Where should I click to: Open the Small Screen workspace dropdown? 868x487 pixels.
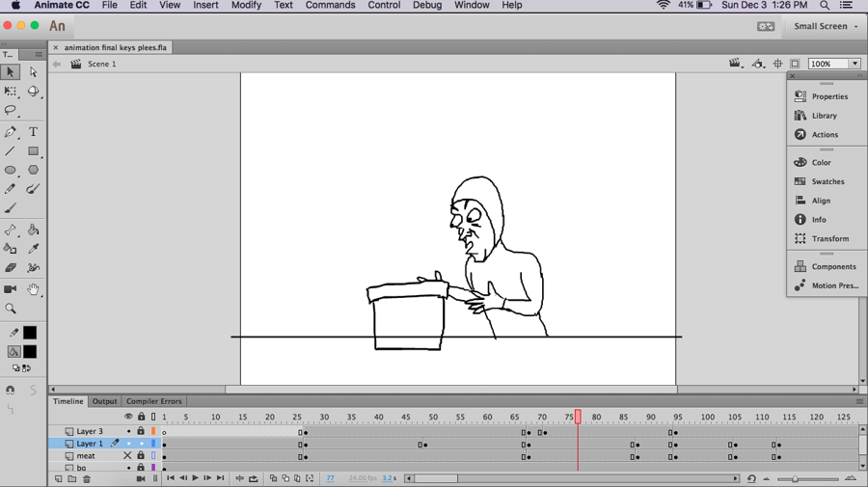[826, 26]
